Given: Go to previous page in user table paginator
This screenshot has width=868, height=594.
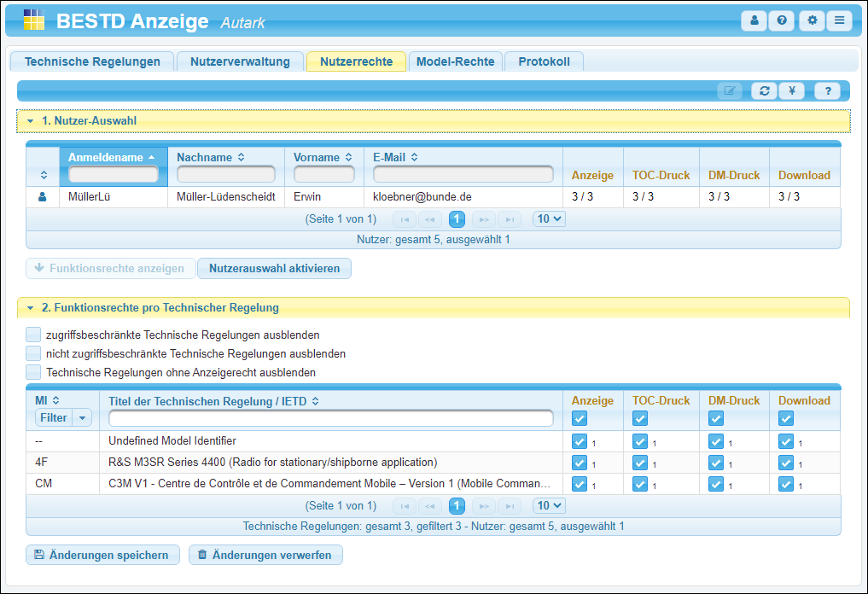Looking at the screenshot, I should pyautogui.click(x=430, y=219).
